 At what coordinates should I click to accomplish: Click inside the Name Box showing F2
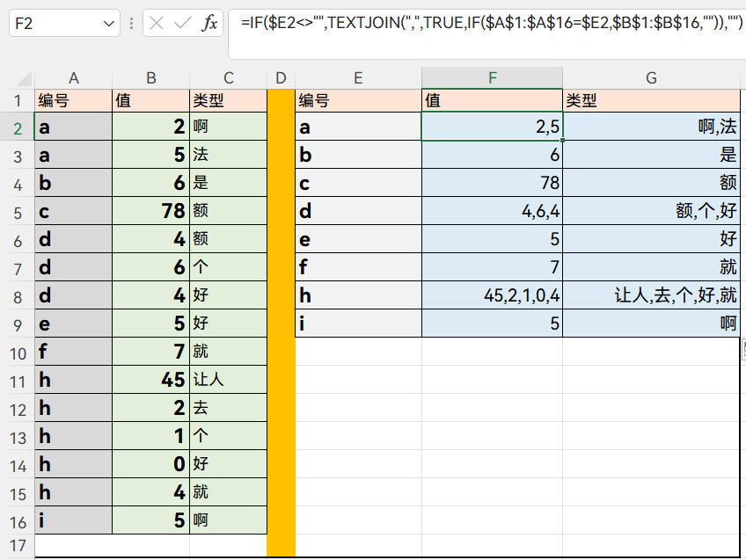point(53,24)
